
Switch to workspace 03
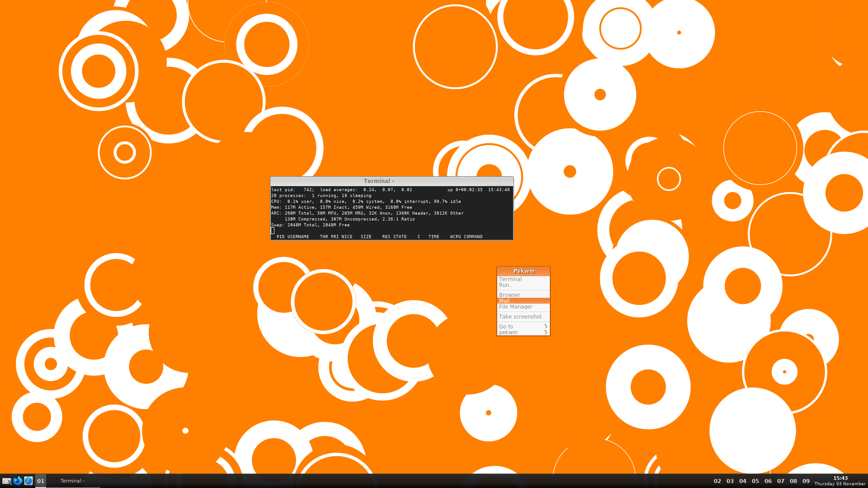[730, 481]
